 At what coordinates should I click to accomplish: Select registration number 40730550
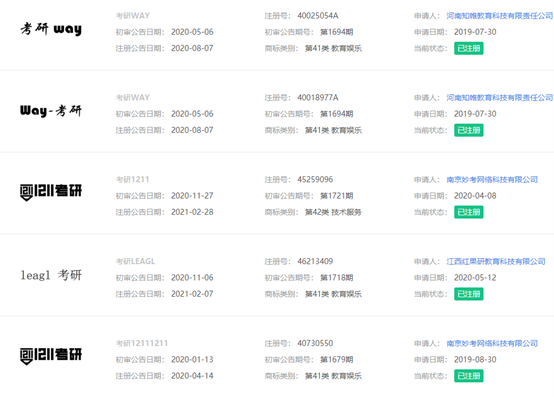coord(315,343)
